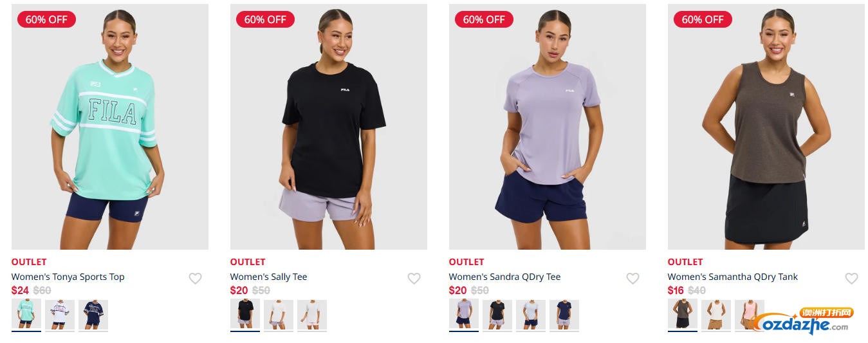Select white Tonya Sports Top color swatch

60,314
